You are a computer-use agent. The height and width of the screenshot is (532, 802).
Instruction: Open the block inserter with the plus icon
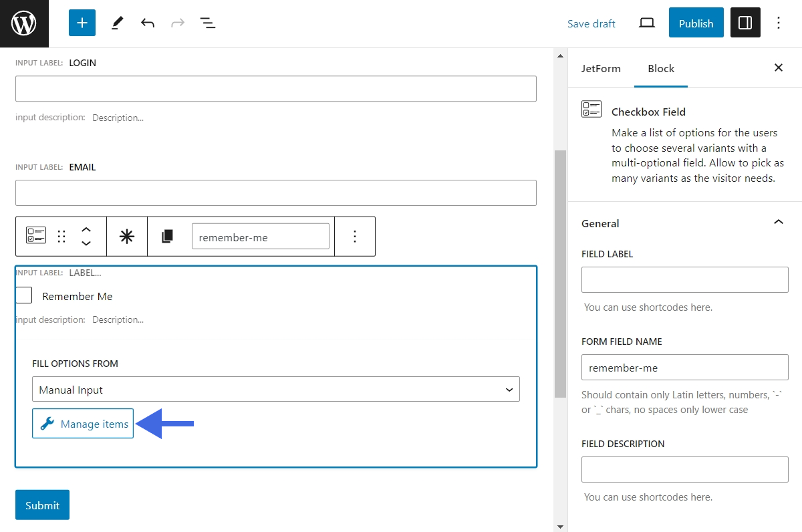(x=82, y=22)
